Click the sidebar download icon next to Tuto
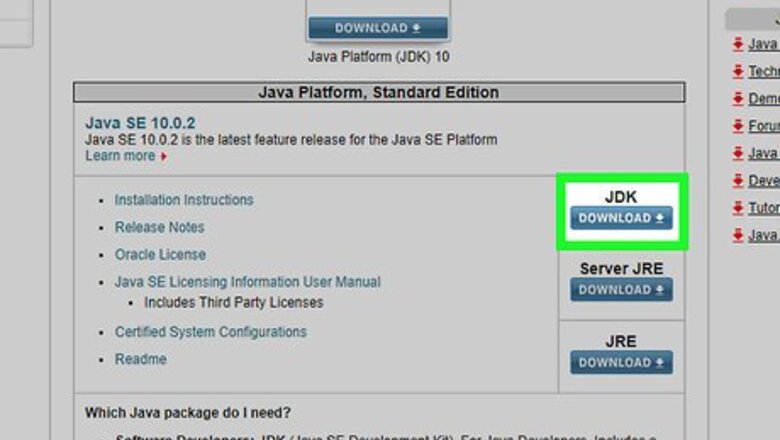The width and height of the screenshot is (780, 440). [738, 208]
